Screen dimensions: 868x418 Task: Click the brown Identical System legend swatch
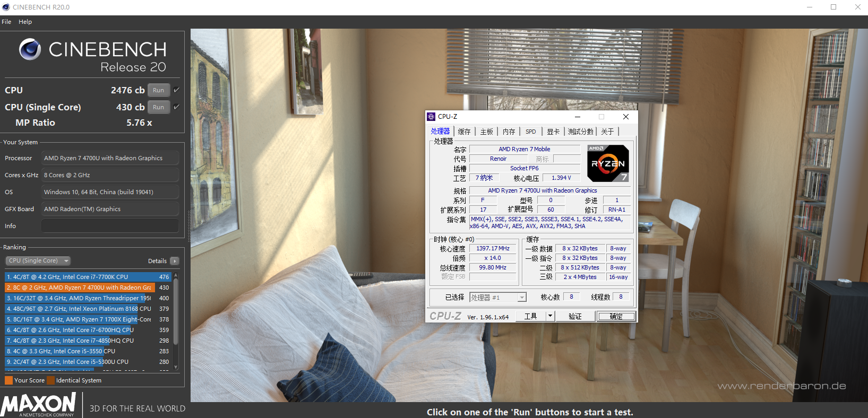pyautogui.click(x=50, y=380)
